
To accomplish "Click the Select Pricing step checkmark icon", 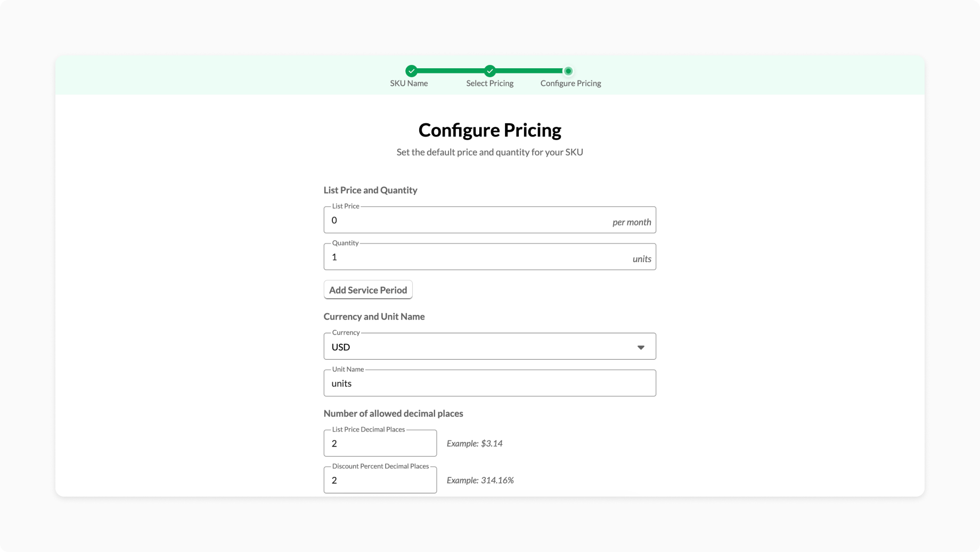I will click(490, 71).
